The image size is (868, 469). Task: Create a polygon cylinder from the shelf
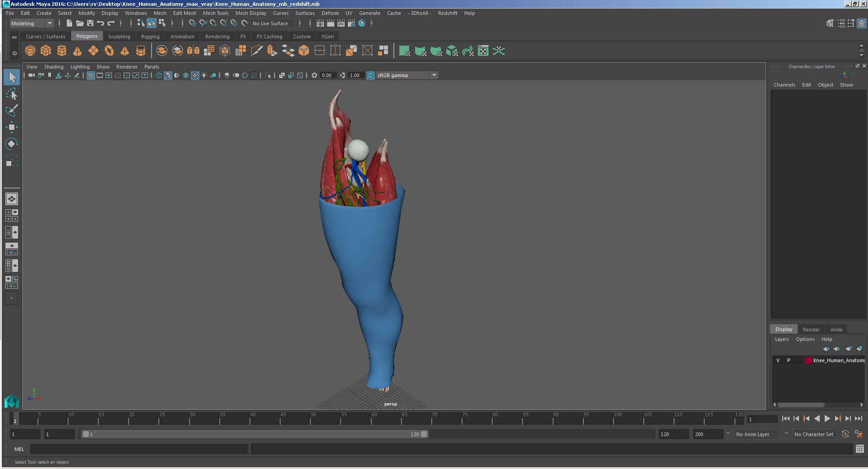tap(62, 51)
